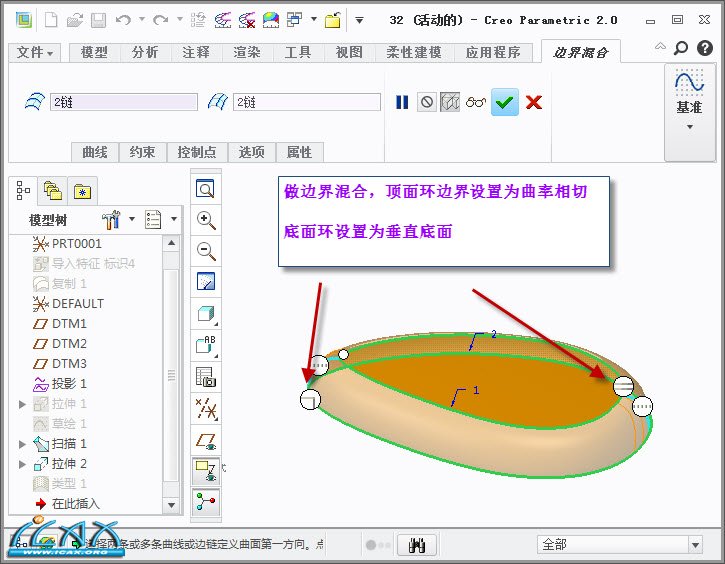The width and height of the screenshot is (725, 564).
Task: Open the window switch dropdown arrow
Action: tap(314, 19)
